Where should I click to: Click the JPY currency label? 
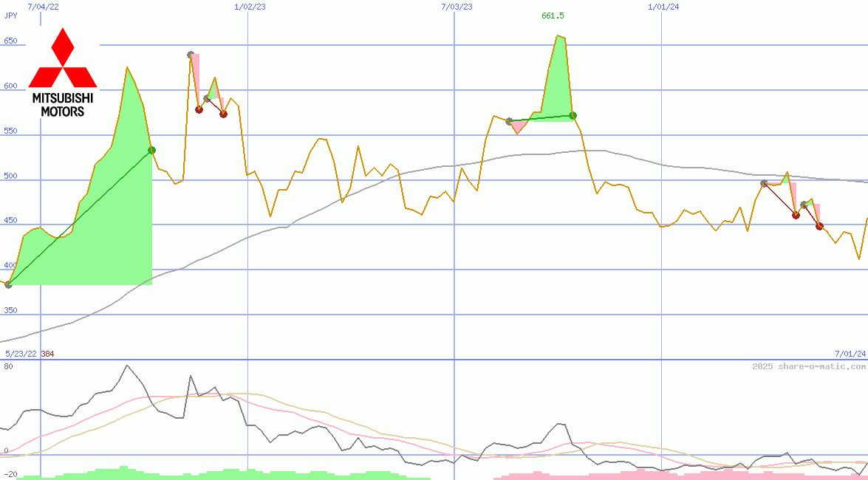(10, 16)
